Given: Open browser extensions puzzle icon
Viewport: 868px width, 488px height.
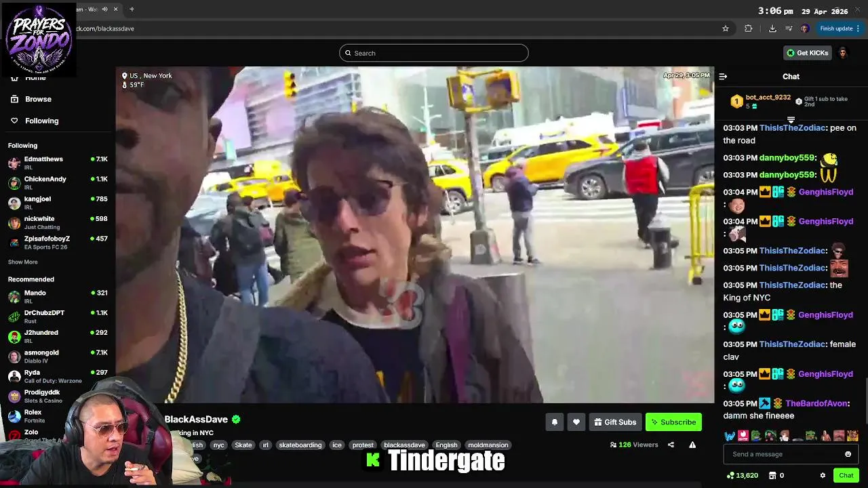Looking at the screenshot, I should [x=749, y=28].
